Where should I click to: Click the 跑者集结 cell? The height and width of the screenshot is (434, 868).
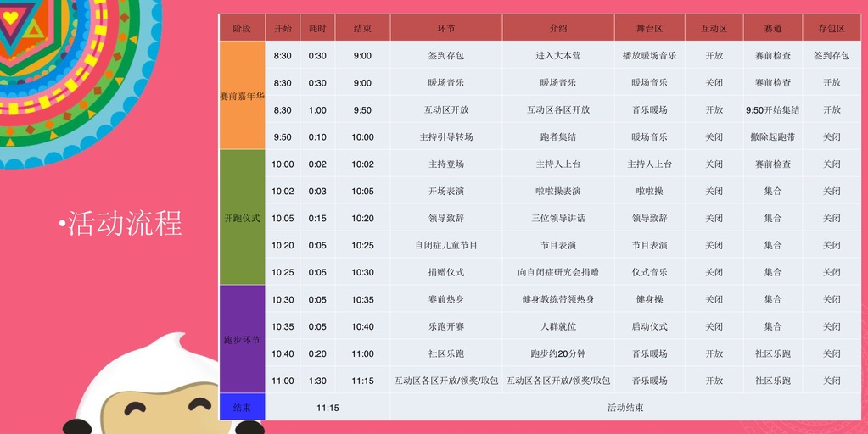[x=558, y=136]
